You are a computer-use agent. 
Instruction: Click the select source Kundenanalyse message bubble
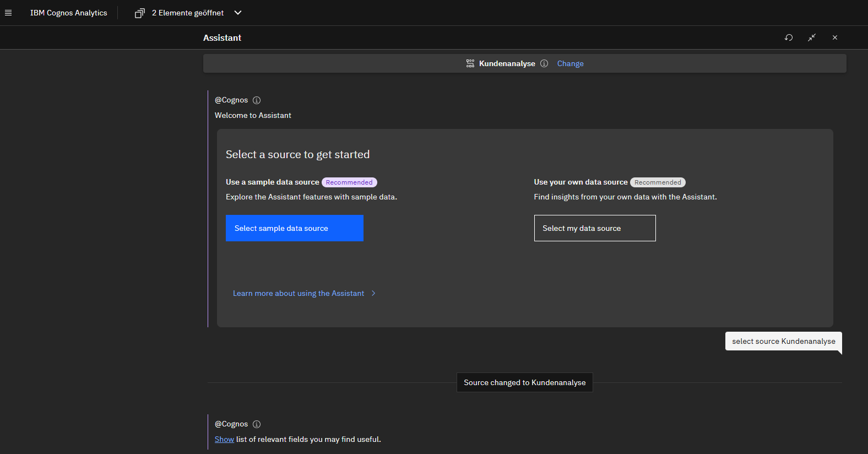(783, 341)
